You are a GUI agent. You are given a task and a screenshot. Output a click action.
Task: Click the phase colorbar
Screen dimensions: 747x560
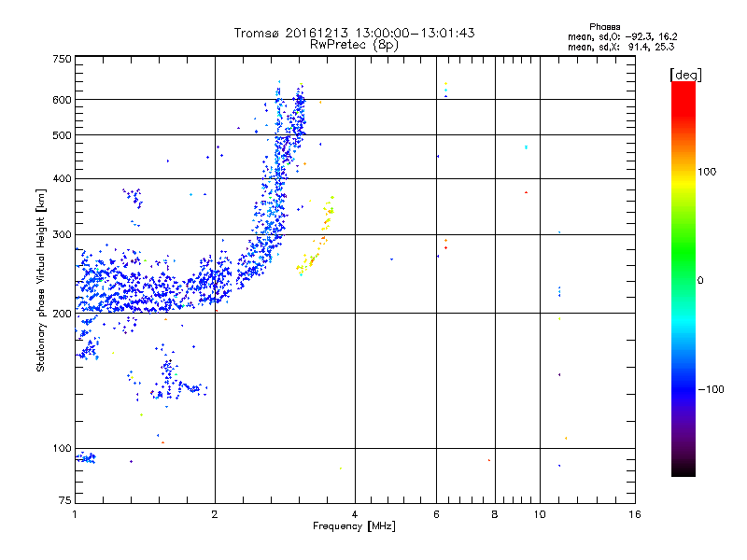tap(684, 279)
